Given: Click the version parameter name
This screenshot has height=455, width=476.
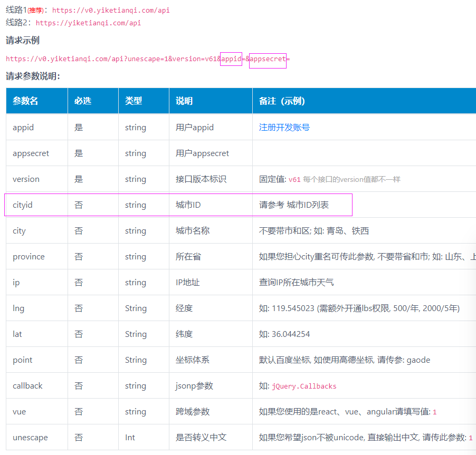Looking at the screenshot, I should 25,179.
